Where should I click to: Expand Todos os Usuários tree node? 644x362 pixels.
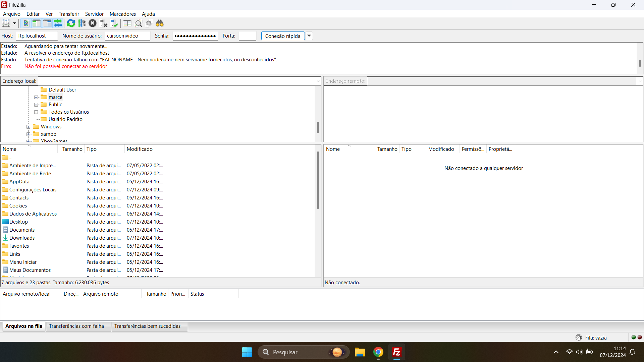click(36, 112)
